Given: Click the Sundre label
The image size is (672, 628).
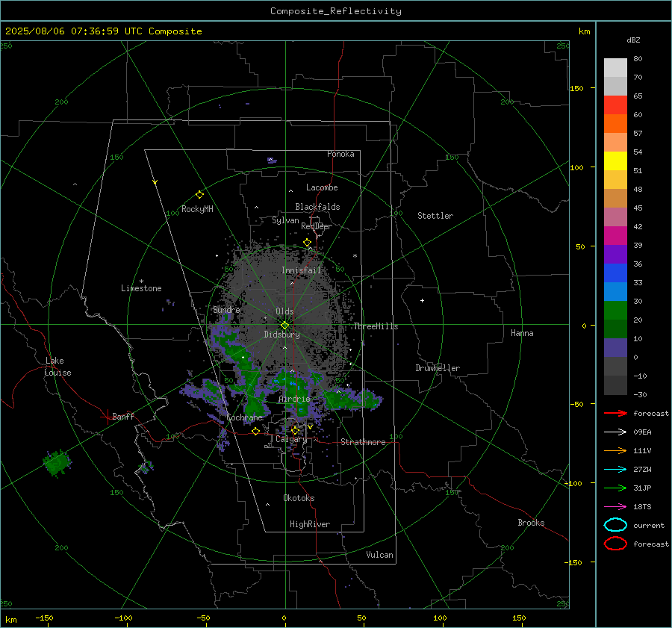Looking at the screenshot, I should tap(226, 310).
